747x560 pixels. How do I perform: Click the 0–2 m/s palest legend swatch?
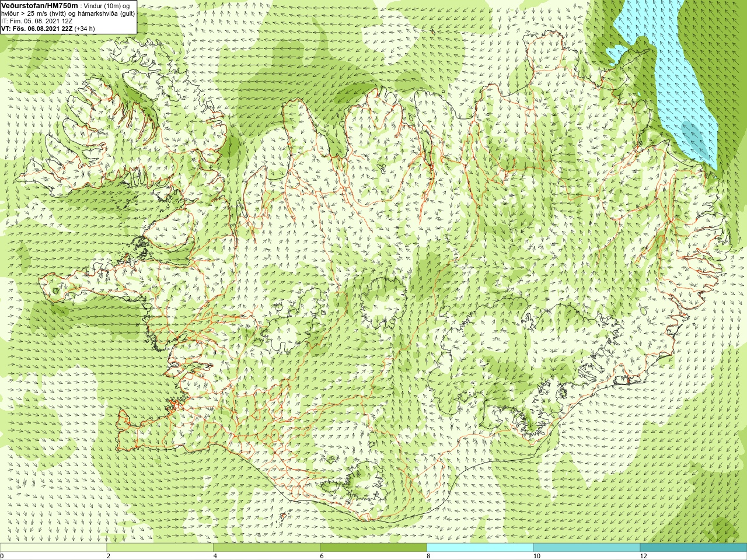pos(53,548)
